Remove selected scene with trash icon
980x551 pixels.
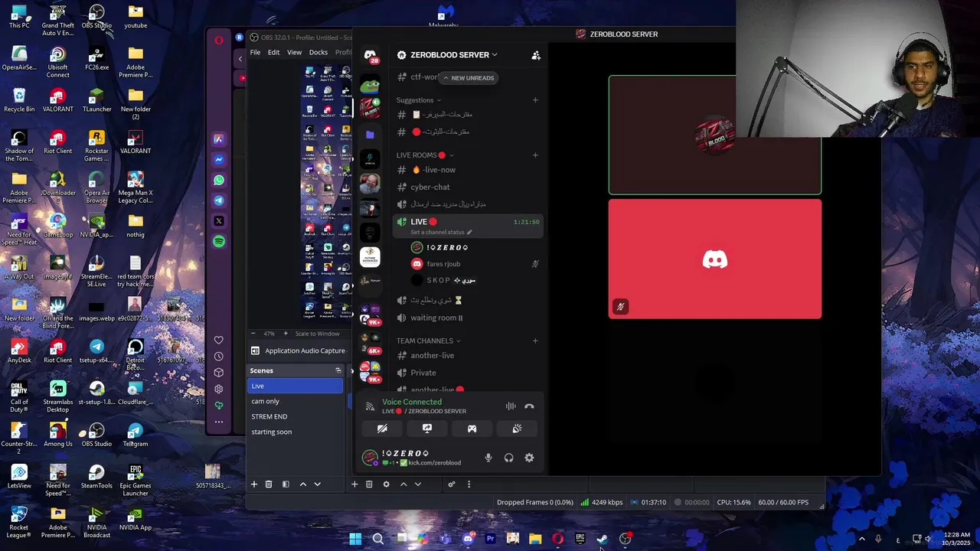[269, 484]
